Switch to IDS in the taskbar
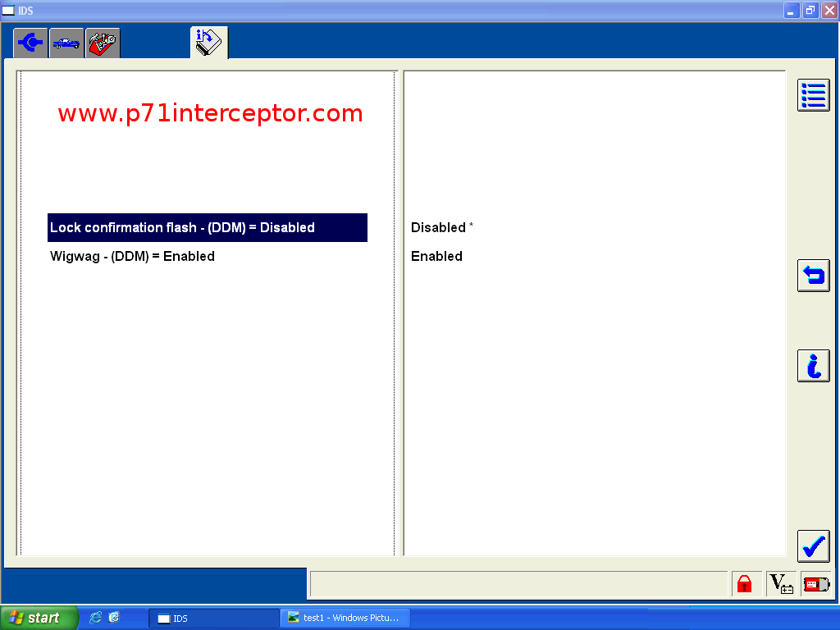 [x=213, y=618]
